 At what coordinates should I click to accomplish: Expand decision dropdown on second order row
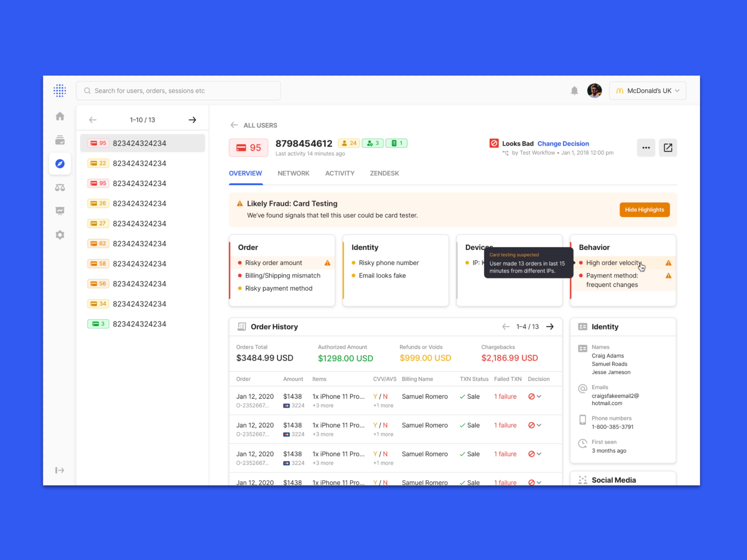pyautogui.click(x=539, y=425)
